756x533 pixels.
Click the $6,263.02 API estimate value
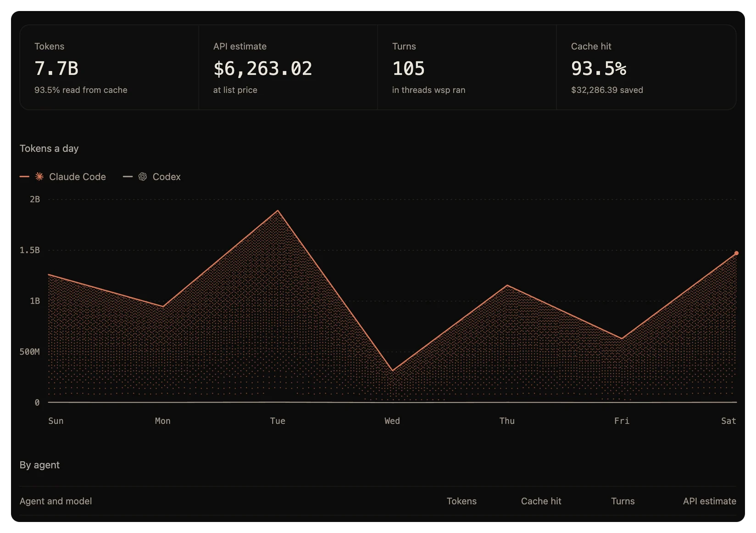pyautogui.click(x=263, y=68)
